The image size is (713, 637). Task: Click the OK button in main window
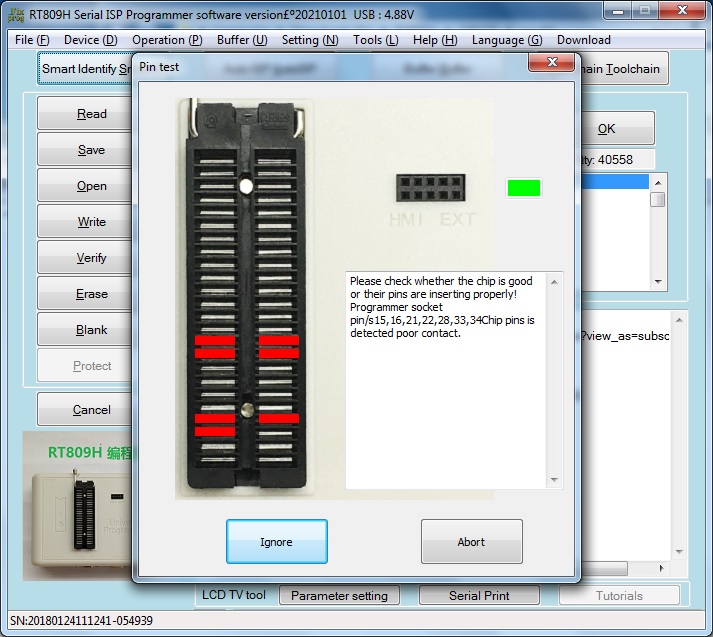point(618,129)
